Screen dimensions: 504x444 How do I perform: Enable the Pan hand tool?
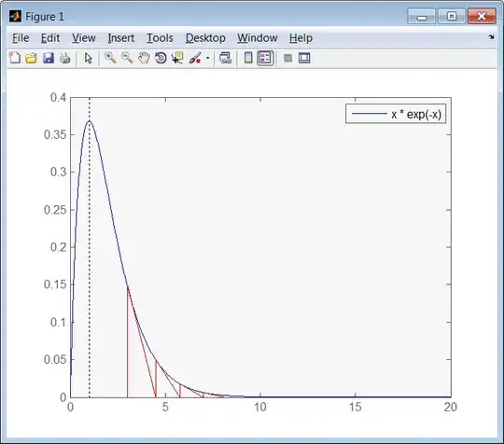click(144, 58)
